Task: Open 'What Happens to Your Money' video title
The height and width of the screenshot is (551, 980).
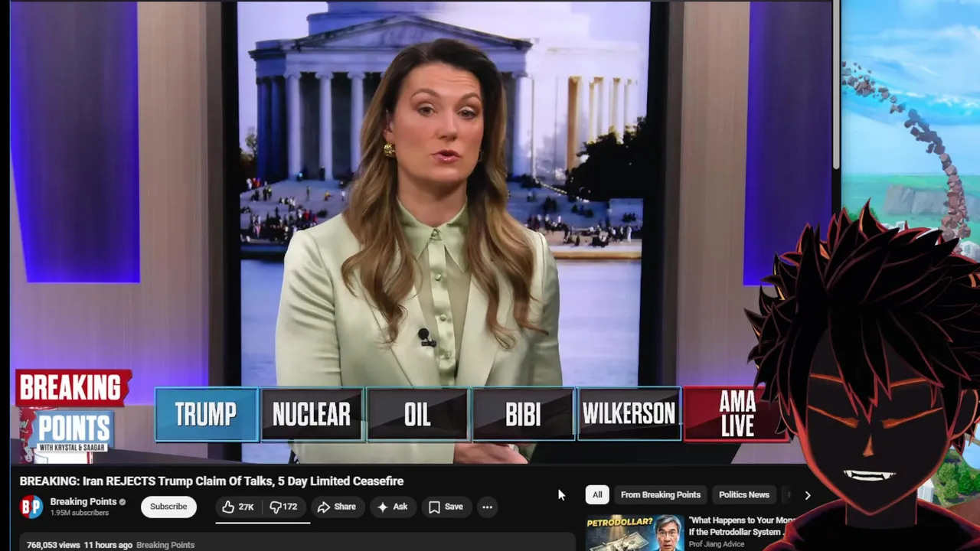Action: click(x=741, y=526)
